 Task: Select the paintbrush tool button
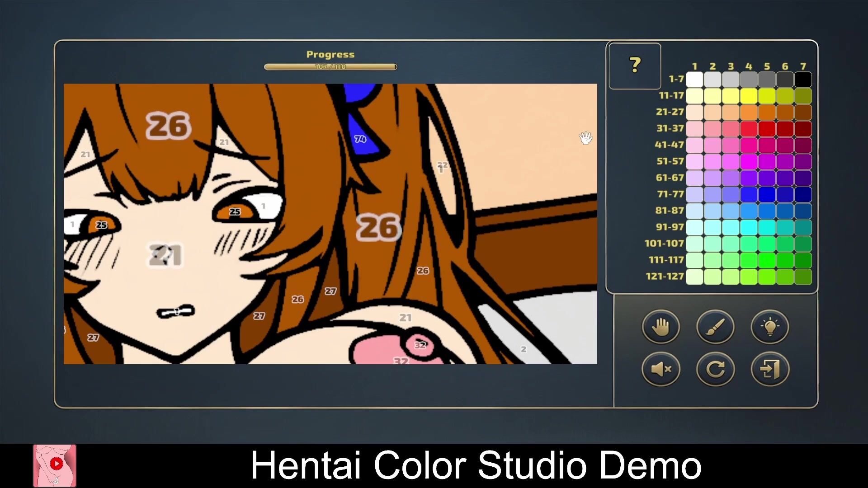(715, 326)
